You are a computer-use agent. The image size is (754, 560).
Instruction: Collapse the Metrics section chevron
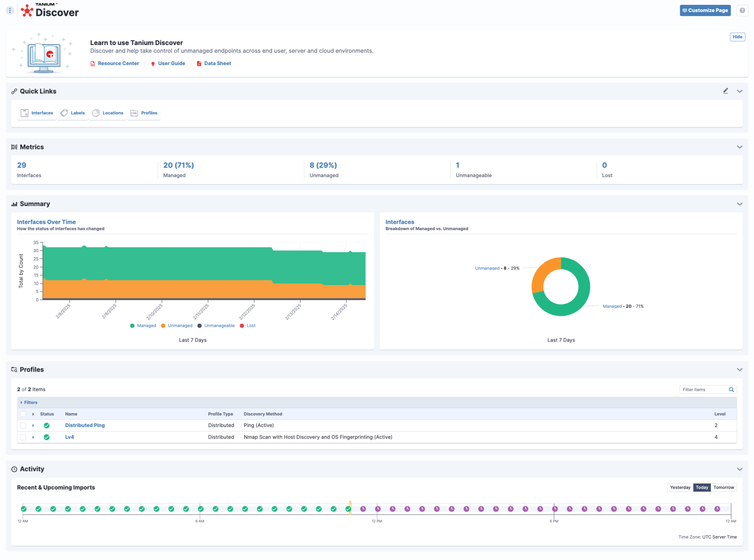tap(739, 147)
